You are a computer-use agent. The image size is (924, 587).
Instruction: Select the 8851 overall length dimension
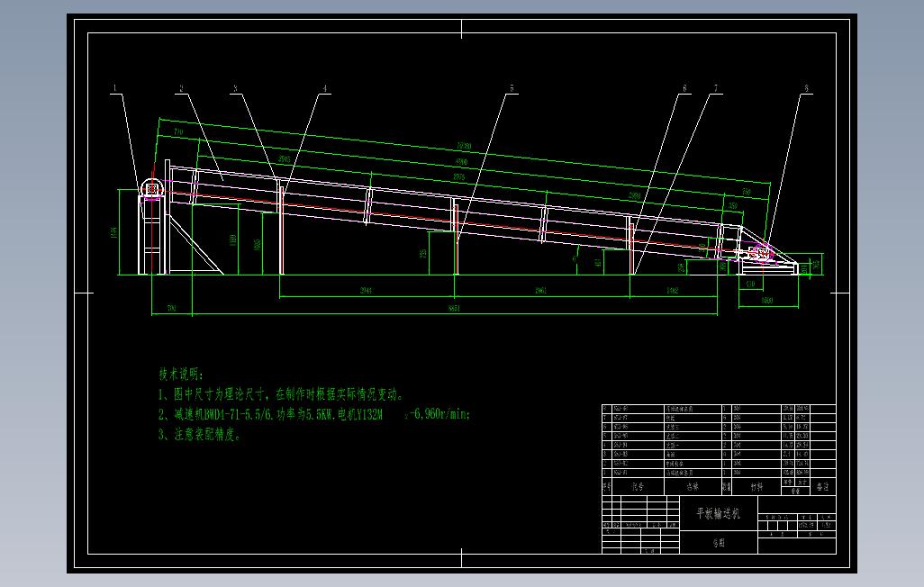click(x=454, y=308)
